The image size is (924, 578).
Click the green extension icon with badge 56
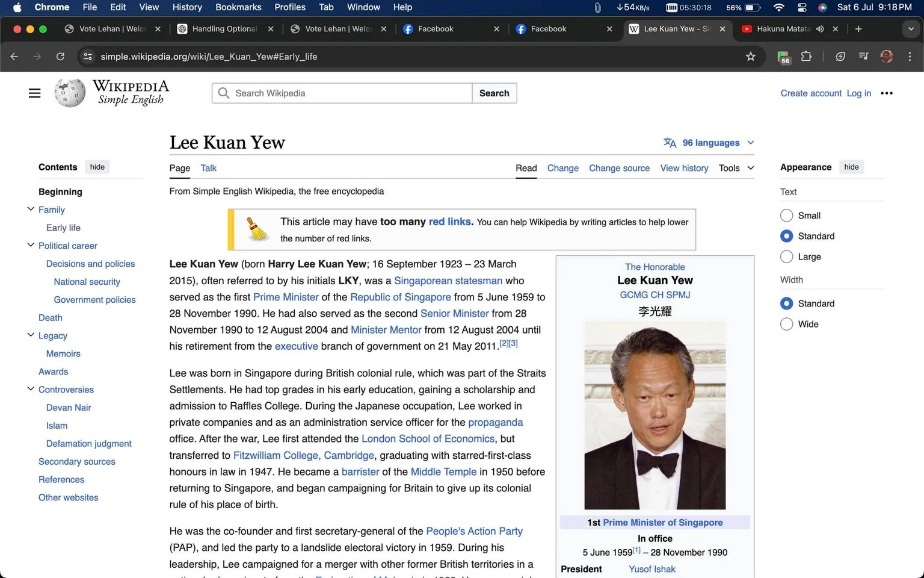tap(783, 57)
